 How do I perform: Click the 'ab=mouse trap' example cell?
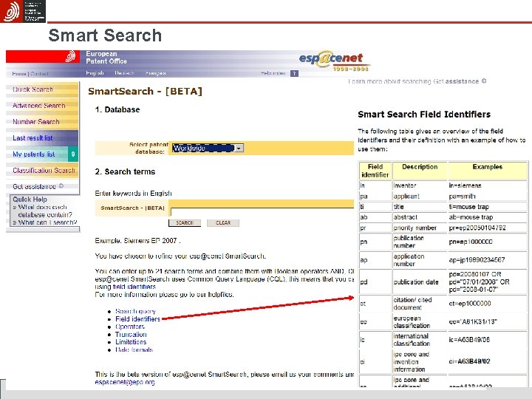click(487, 217)
